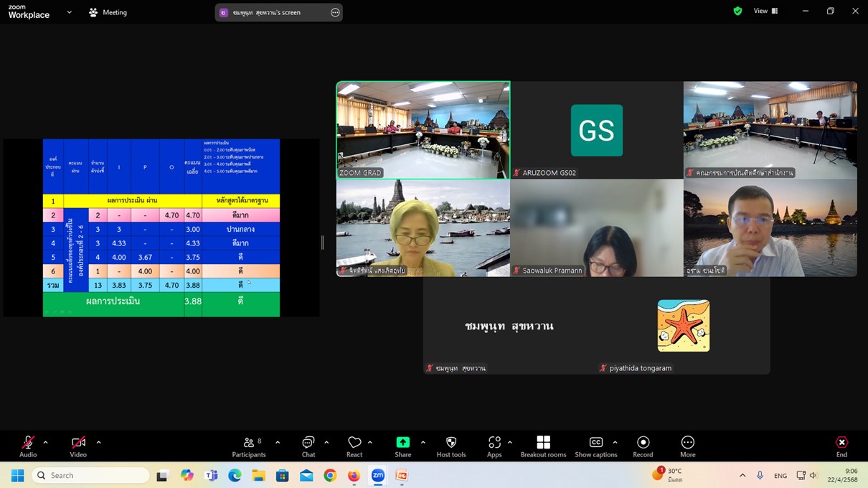Viewport: 868px width, 488px height.
Task: Select ZOOM GRAD video tile
Action: [423, 130]
